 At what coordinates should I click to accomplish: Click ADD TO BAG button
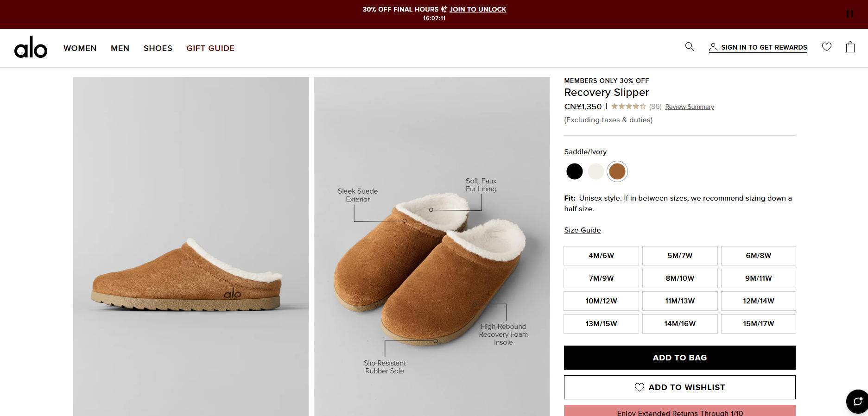[x=679, y=358]
